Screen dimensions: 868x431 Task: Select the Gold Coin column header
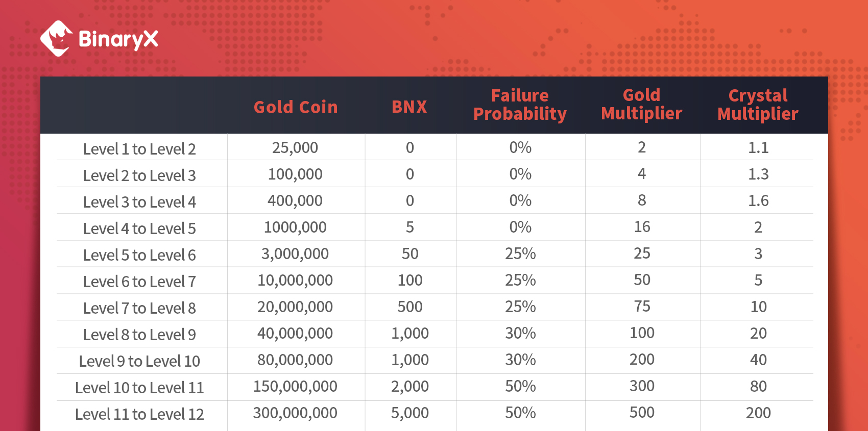click(x=296, y=107)
